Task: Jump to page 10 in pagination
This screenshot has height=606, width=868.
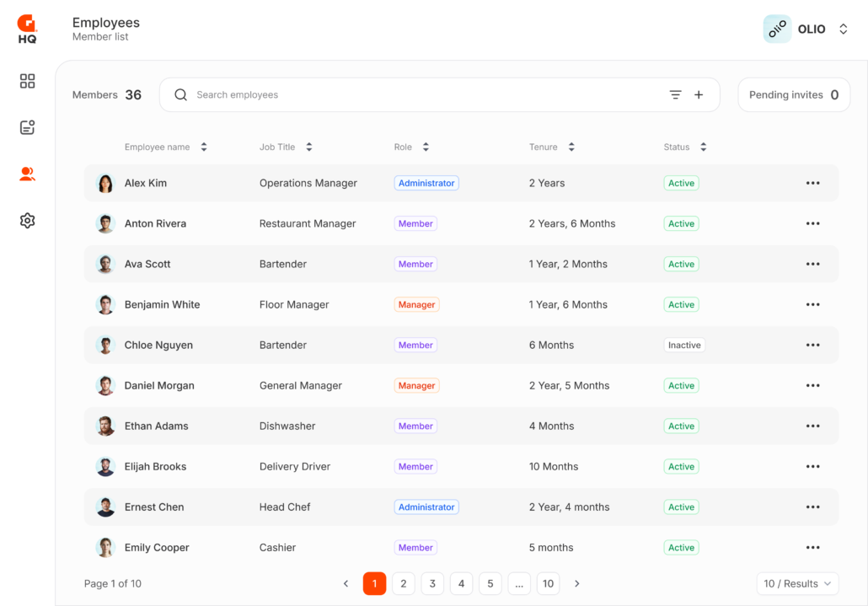Action: (x=548, y=583)
